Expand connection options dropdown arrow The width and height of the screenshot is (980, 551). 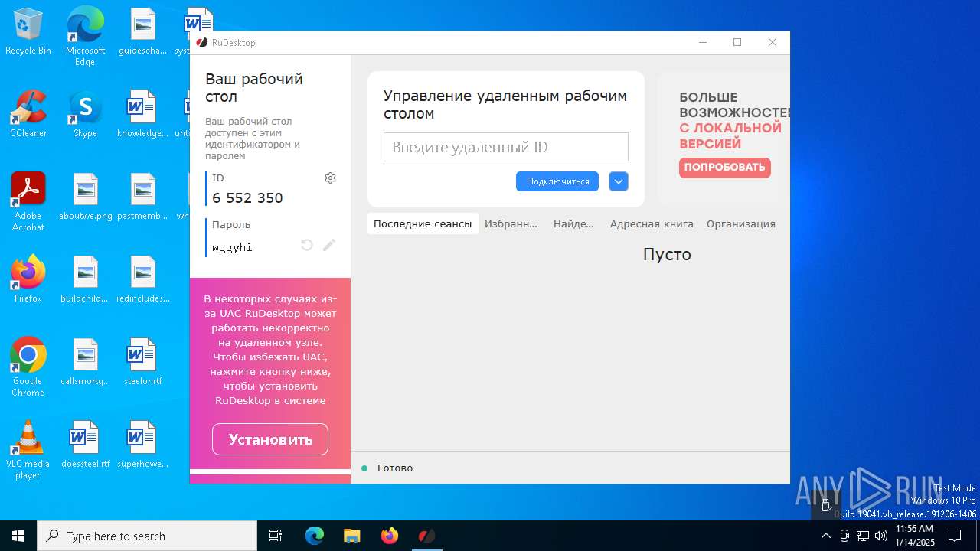pyautogui.click(x=619, y=181)
